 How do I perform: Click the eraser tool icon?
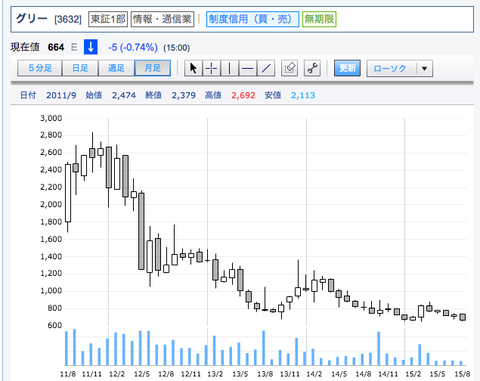coord(289,68)
